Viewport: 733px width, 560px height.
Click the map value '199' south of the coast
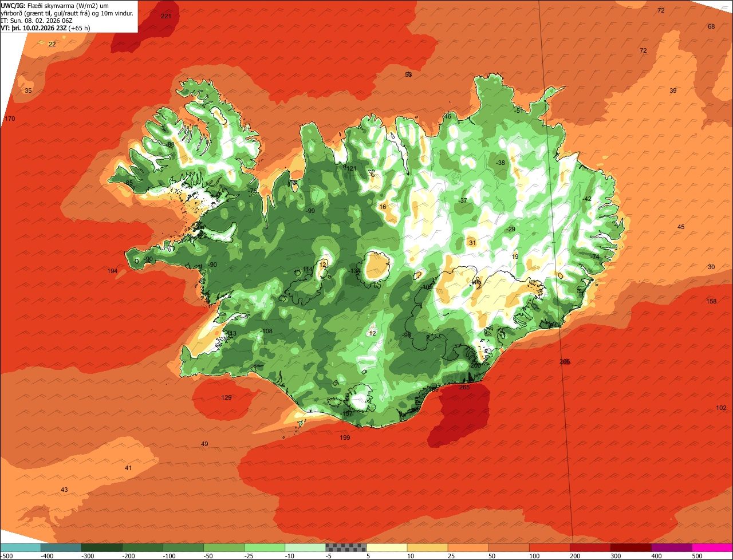point(345,438)
